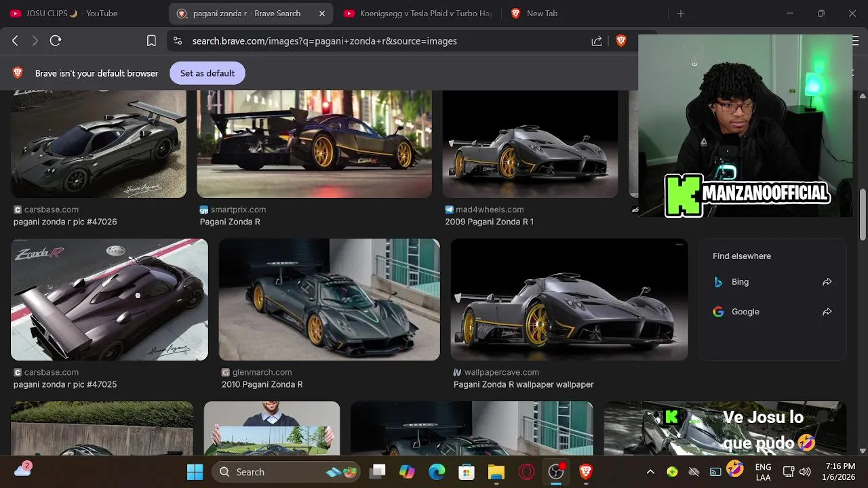The image size is (868, 488).
Task: Click Set as default button
Action: coord(208,73)
